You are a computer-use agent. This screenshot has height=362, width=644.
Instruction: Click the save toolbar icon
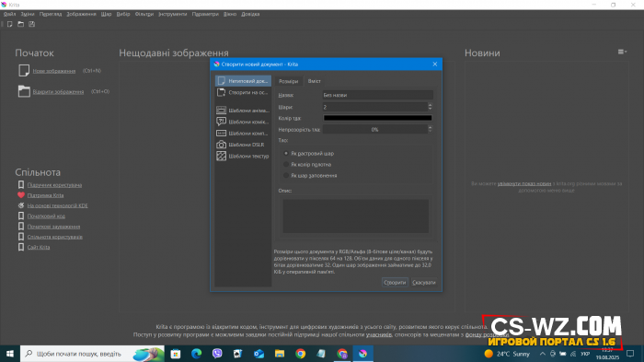31,24
